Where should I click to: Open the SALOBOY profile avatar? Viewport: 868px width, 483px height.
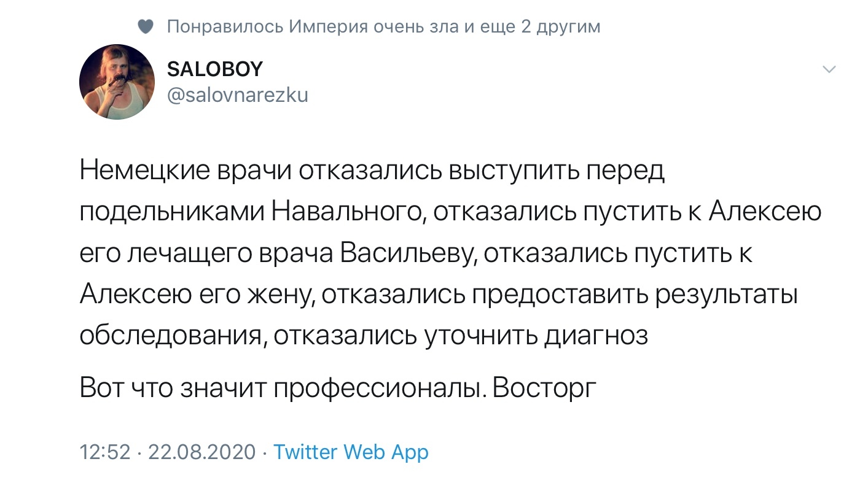click(x=117, y=82)
